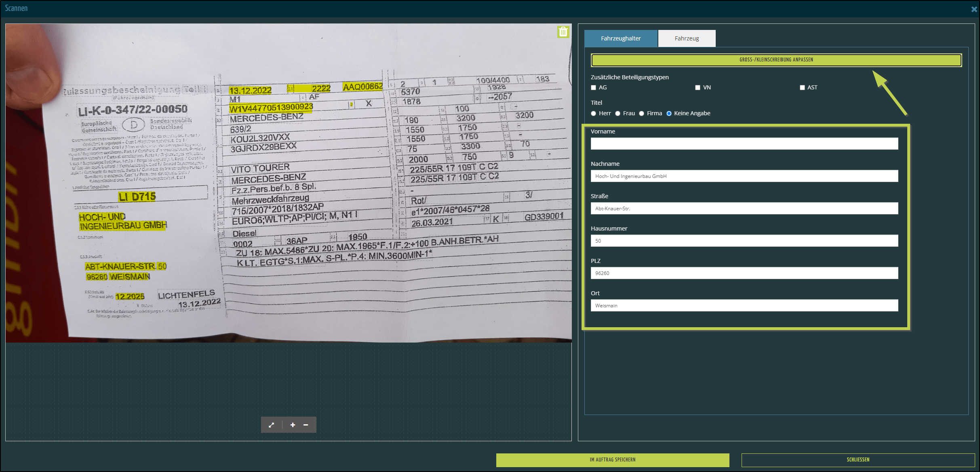Check the VN participation type
Screen dimensions: 980x472
[698, 87]
